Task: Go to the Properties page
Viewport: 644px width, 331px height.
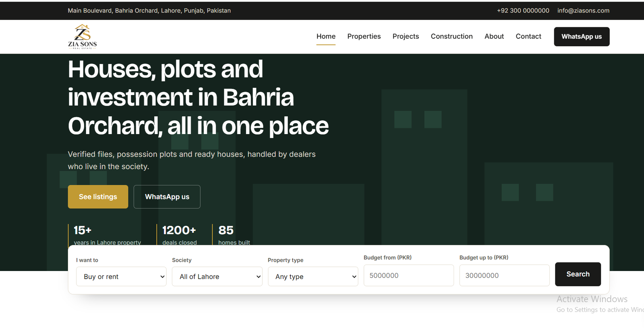Action: pyautogui.click(x=364, y=36)
